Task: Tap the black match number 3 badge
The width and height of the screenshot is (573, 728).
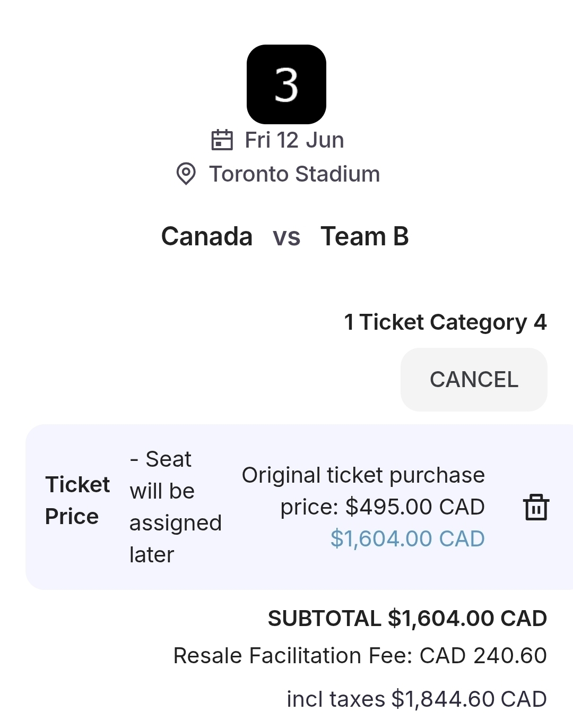Action: (x=286, y=84)
